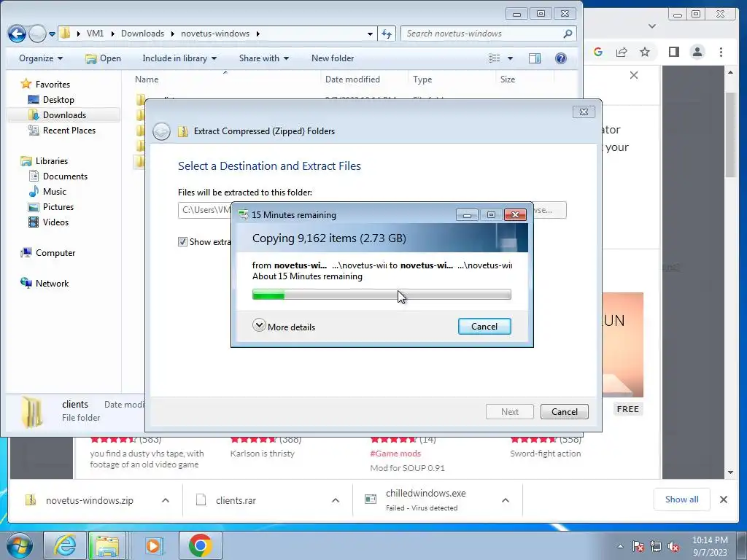Sort by Date modified column header
The height and width of the screenshot is (560, 747).
pyautogui.click(x=352, y=79)
